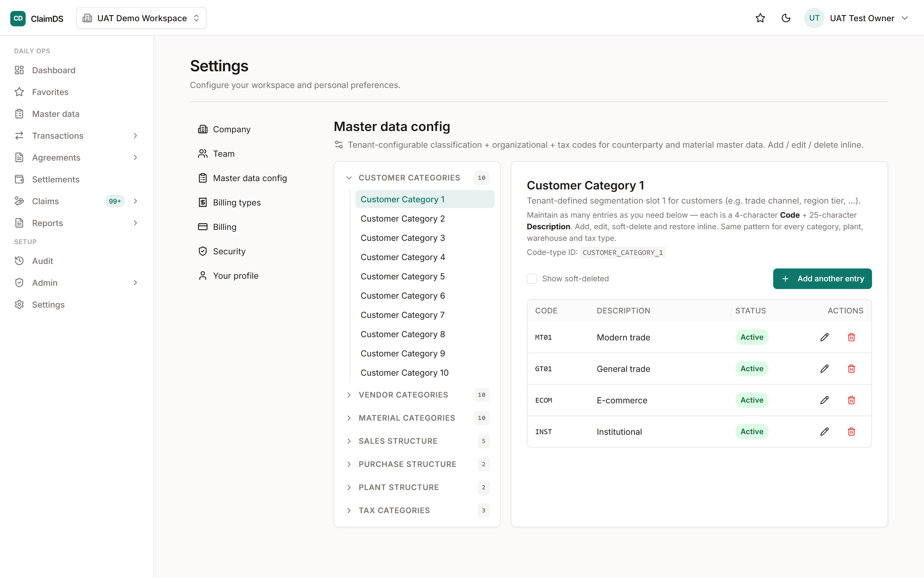
Task: Edit the Modern trade entry
Action: (x=824, y=337)
